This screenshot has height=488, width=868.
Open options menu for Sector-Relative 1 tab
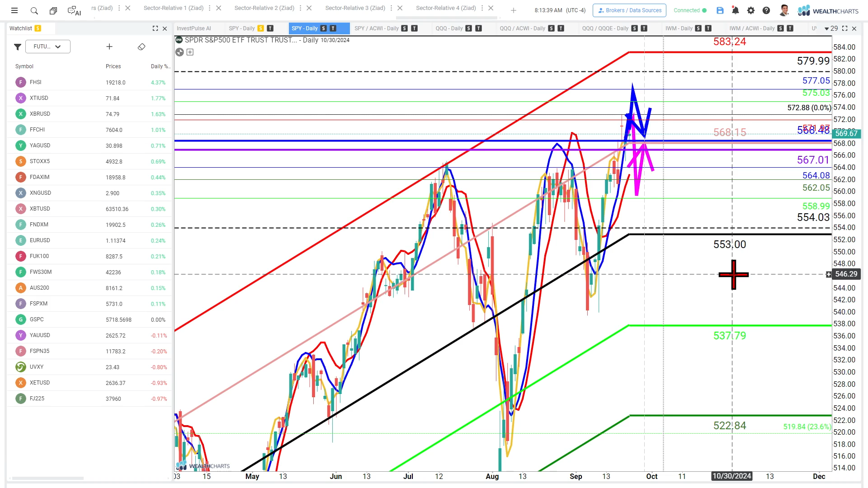click(210, 8)
